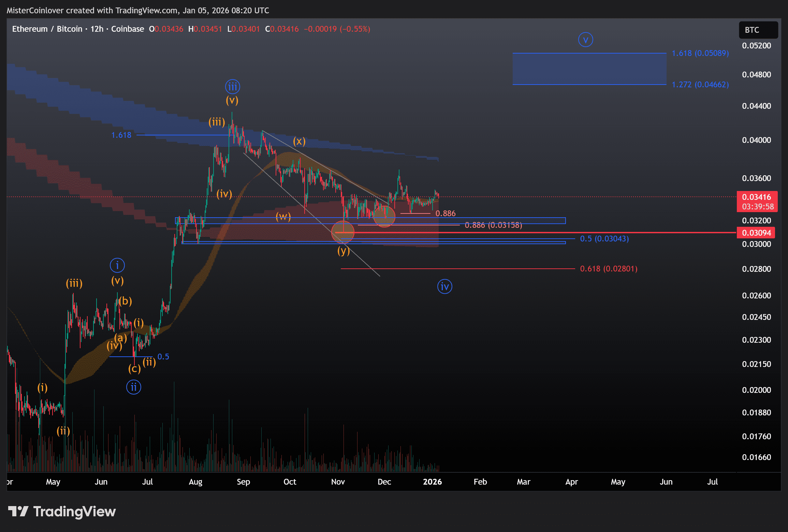Click the orange (x) wave label
Screen dimensions: 788x532
click(299, 141)
